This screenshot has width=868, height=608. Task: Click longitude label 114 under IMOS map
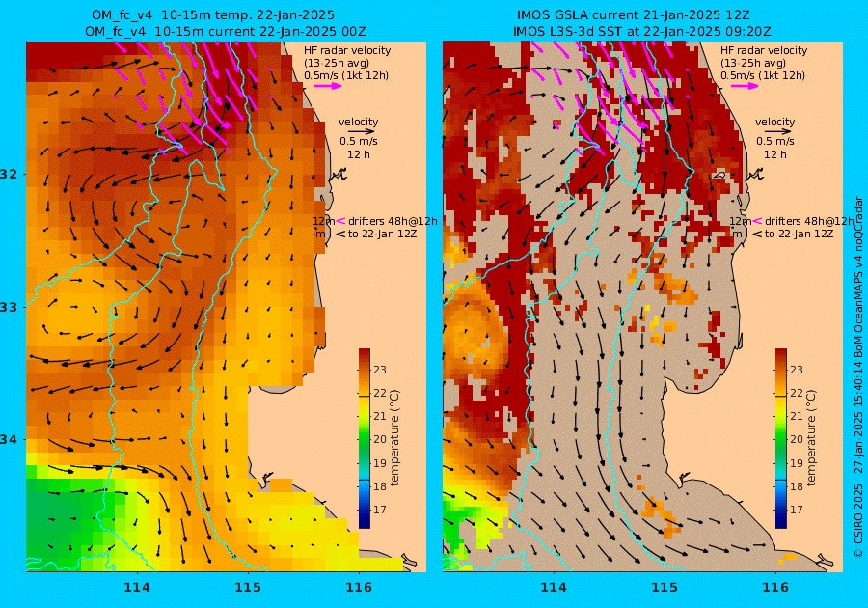click(553, 588)
